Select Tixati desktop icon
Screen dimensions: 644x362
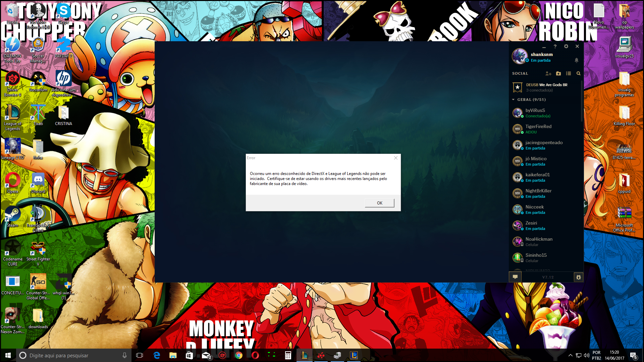tap(38, 115)
